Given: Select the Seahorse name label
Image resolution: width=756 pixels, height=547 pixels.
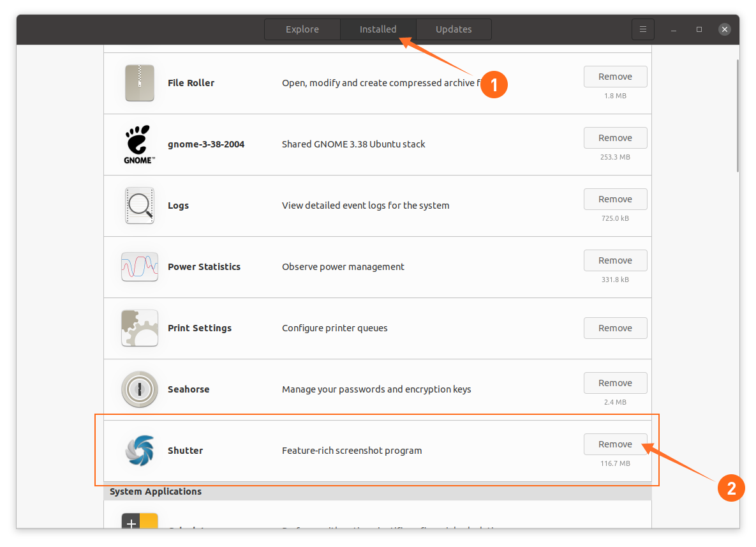Looking at the screenshot, I should click(188, 389).
